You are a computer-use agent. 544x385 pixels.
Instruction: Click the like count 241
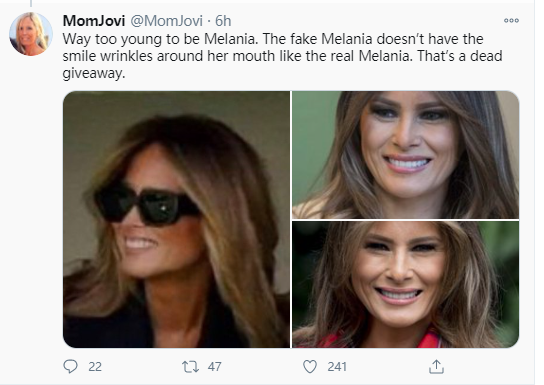click(x=337, y=367)
